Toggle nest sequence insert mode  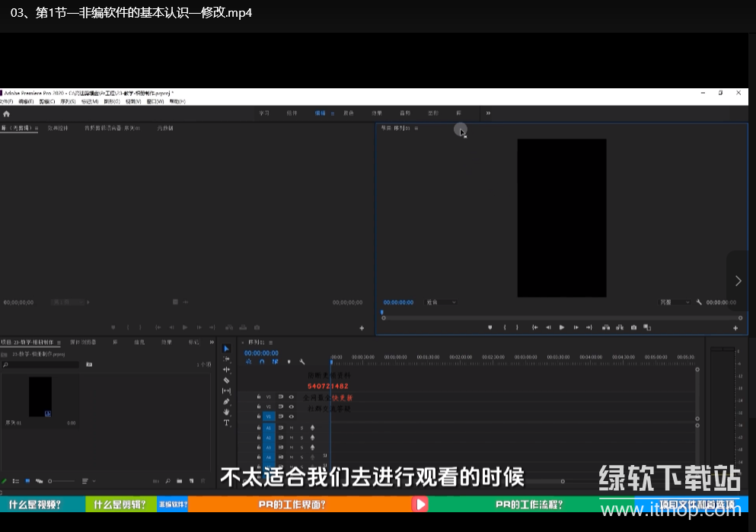pyautogui.click(x=249, y=362)
